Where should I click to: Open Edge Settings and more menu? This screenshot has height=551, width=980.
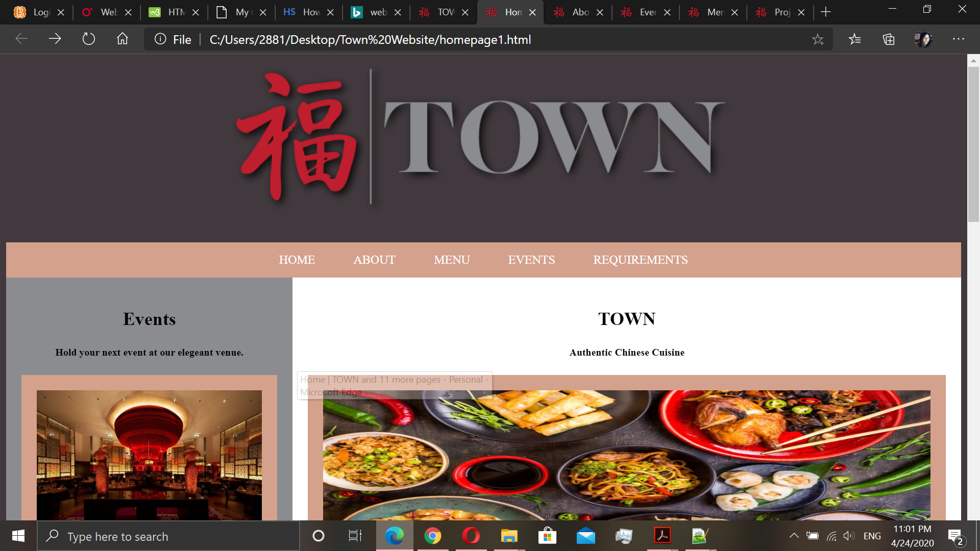959,39
